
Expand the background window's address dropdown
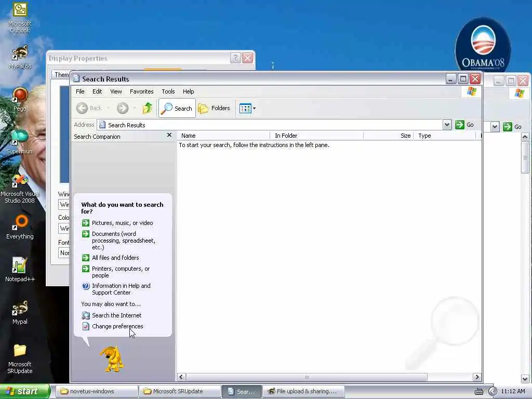click(495, 127)
